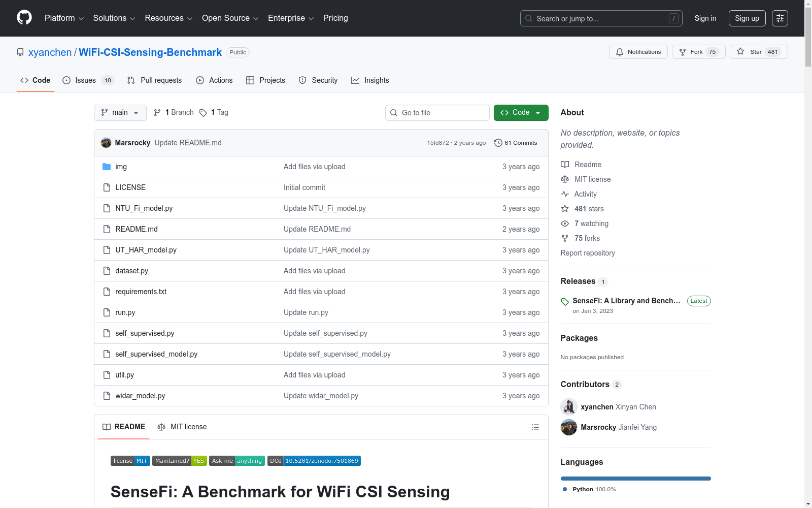The image size is (812, 508).
Task: Click the release tag icon beside SenseFi
Action: (565, 302)
